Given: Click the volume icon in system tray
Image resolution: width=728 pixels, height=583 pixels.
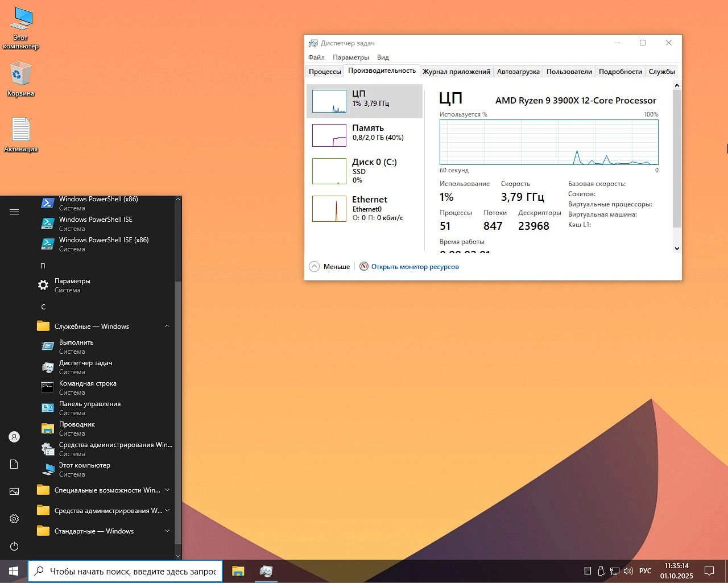Looking at the screenshot, I should (628, 571).
